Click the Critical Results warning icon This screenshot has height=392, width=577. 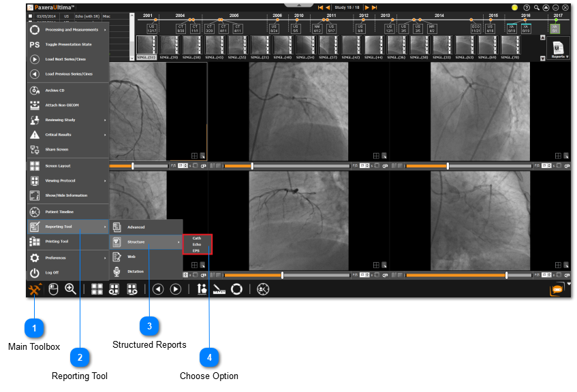pos(34,135)
